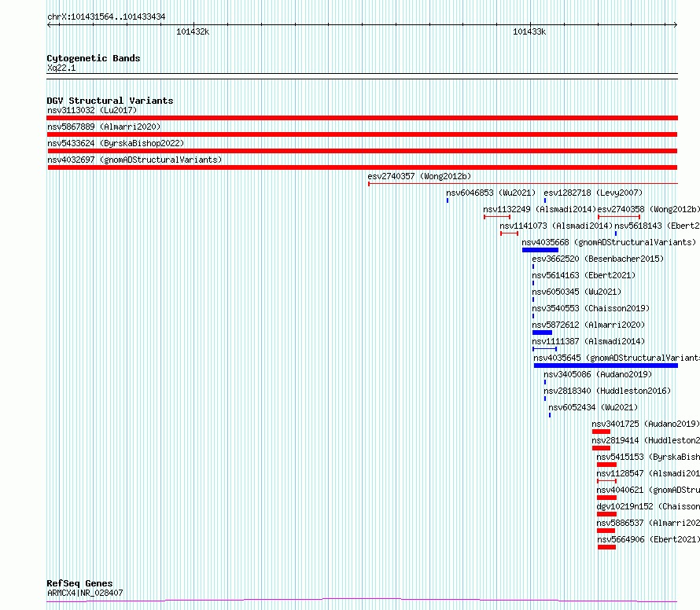Image resolution: width=700 pixels, height=610 pixels.
Task: Click the blue bar under nsv5872612
Action: pos(542,333)
